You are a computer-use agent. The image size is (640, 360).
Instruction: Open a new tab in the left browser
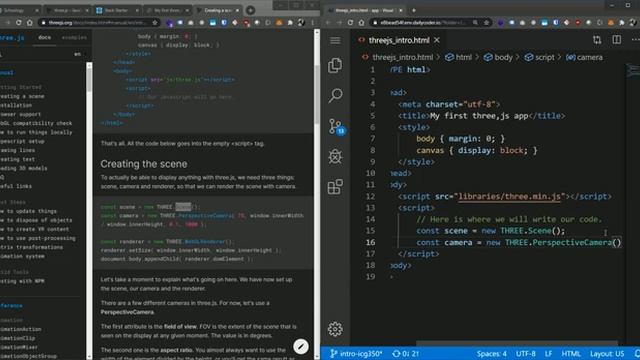(251, 10)
